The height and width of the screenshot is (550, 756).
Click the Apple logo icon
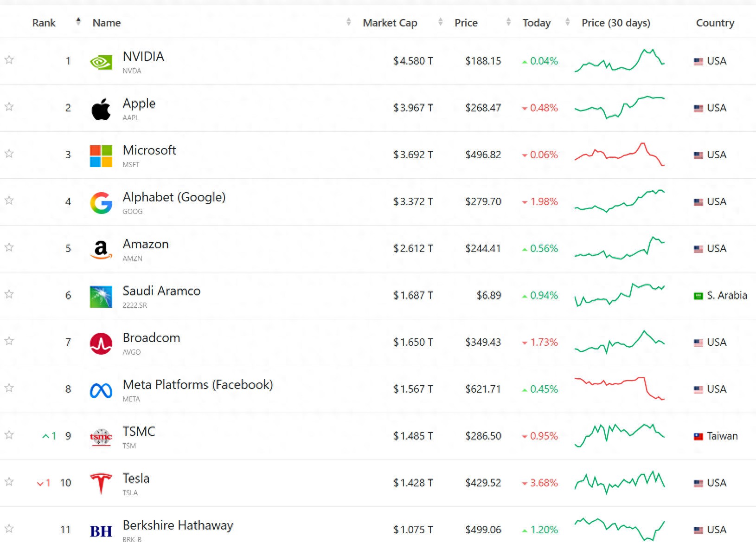101,109
